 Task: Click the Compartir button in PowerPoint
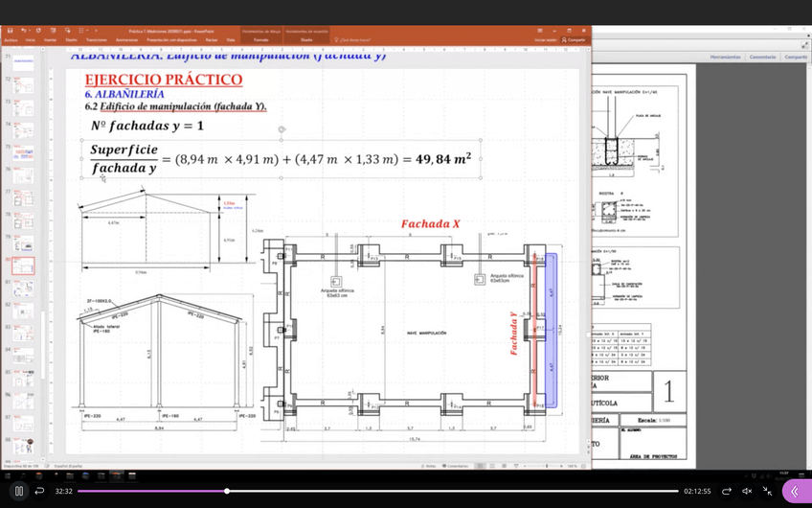click(575, 40)
